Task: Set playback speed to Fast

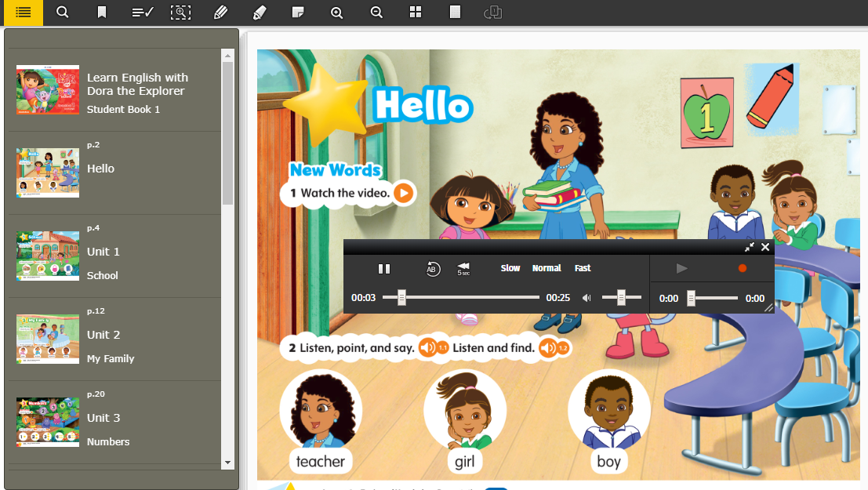Action: coord(583,268)
